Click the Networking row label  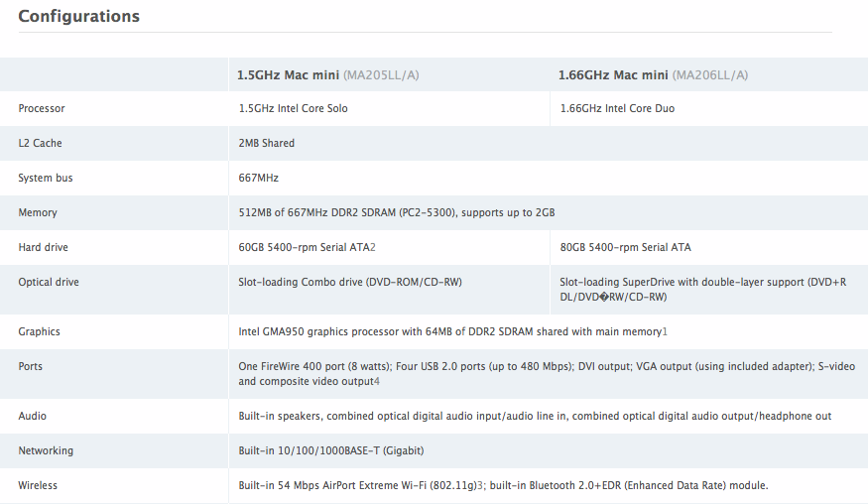point(46,450)
